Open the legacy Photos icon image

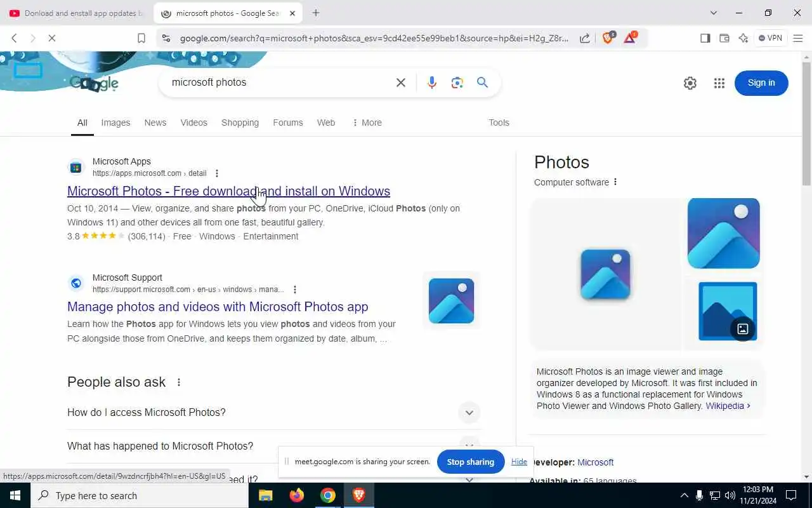tap(727, 311)
